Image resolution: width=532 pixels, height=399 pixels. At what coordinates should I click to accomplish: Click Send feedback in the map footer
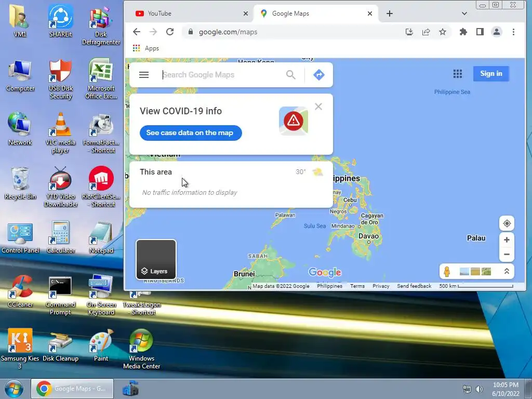pyautogui.click(x=414, y=286)
